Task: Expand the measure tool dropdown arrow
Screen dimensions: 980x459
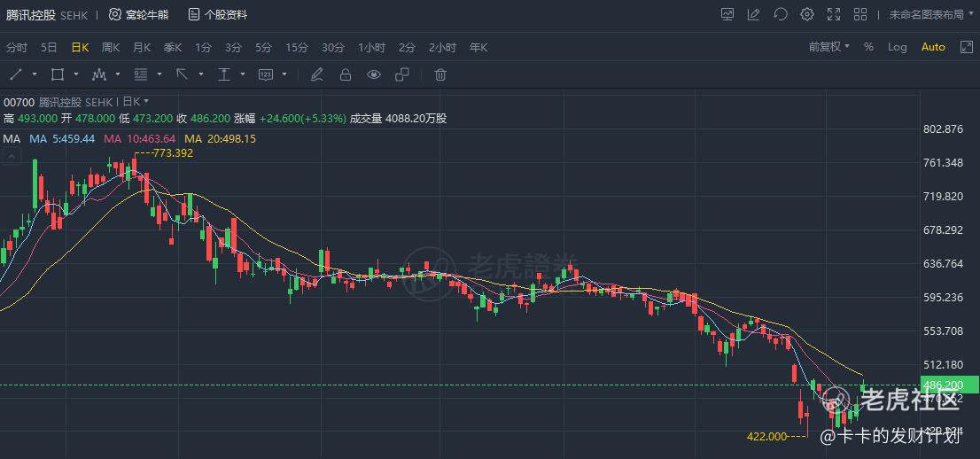Action: point(243,75)
